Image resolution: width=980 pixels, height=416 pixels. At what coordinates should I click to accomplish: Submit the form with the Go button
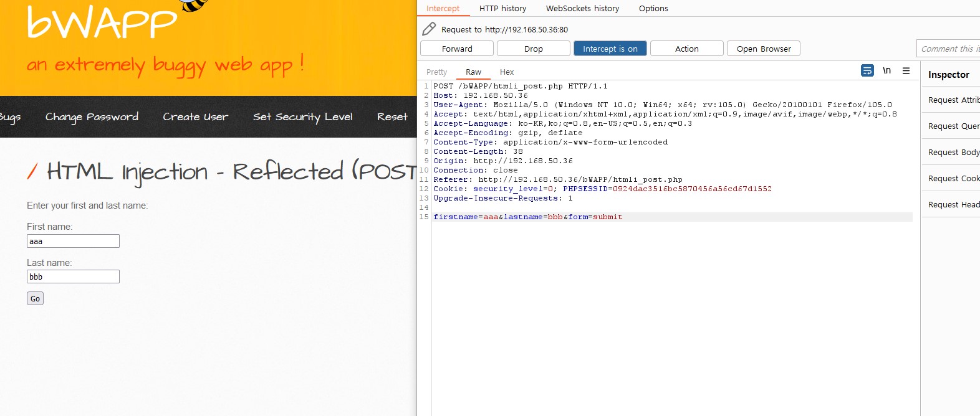pos(35,298)
